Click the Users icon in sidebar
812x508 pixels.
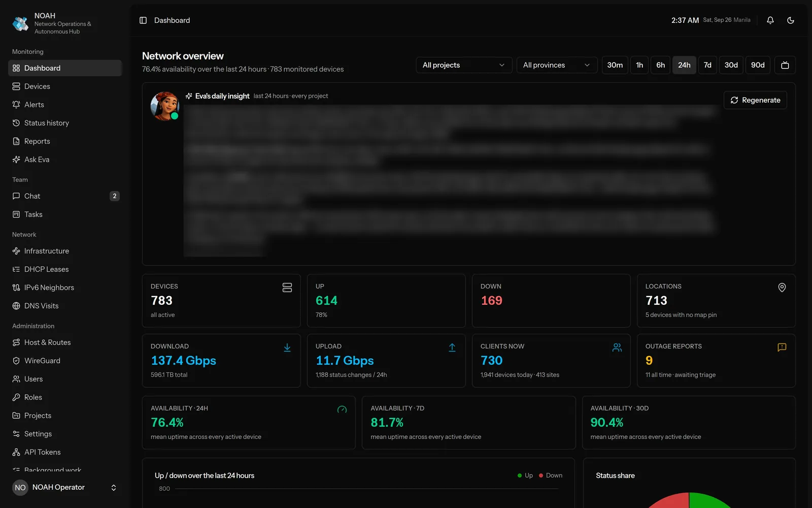[x=16, y=379]
